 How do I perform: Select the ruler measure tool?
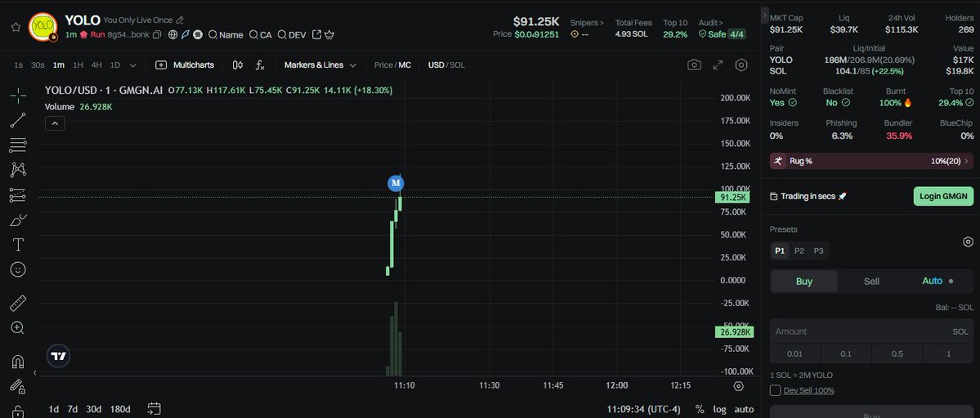pos(18,303)
